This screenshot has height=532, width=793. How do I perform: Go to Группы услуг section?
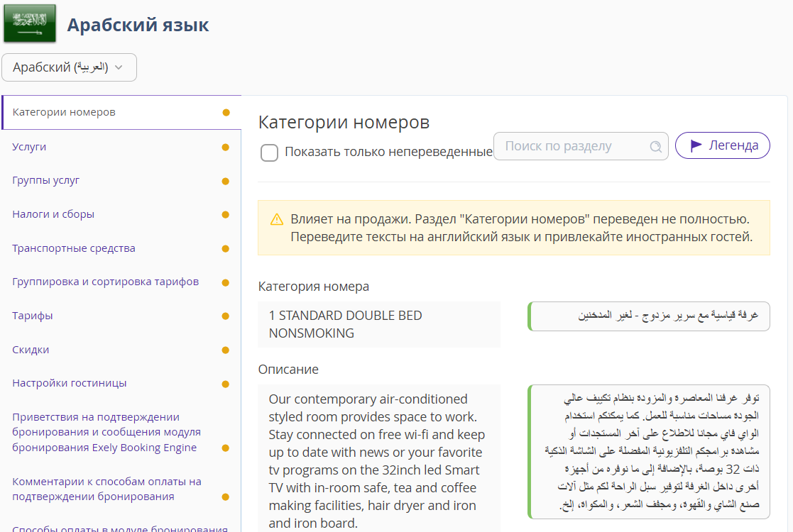tap(45, 180)
